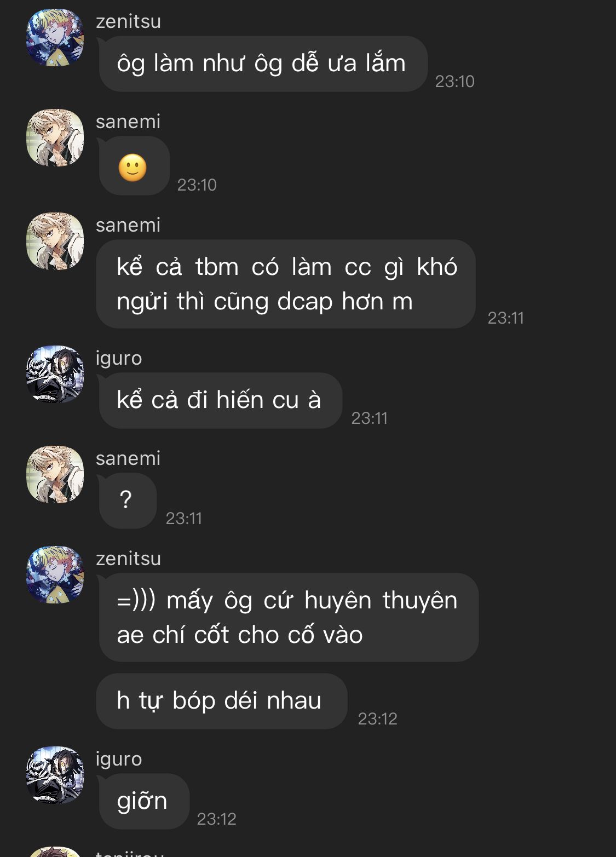The width and height of the screenshot is (616, 857).
Task: Tap sanemi's avatar beside the 'kể cả tbm' message
Action: coord(55,241)
